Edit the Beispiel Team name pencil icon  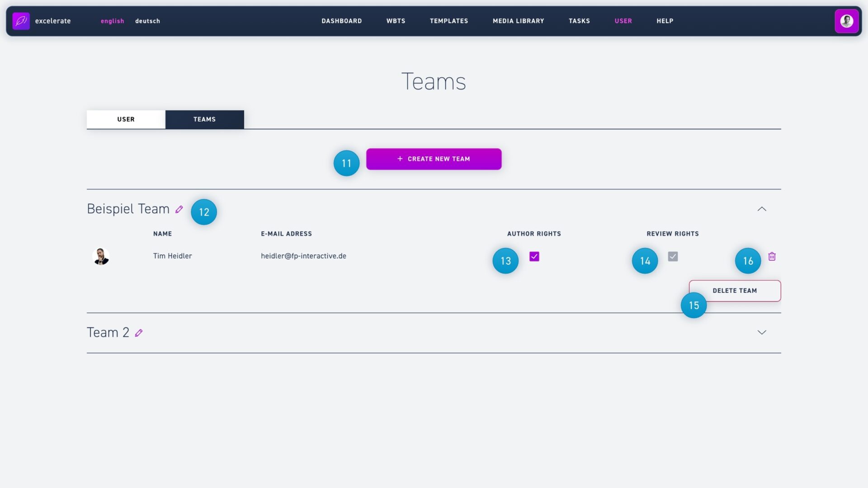[x=179, y=209]
